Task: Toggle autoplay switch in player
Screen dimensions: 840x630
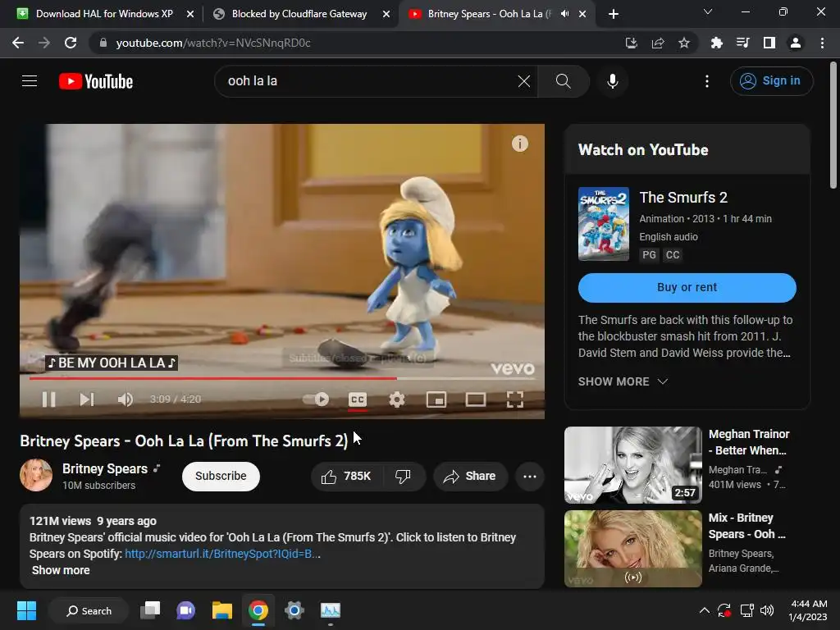Action: coord(316,399)
